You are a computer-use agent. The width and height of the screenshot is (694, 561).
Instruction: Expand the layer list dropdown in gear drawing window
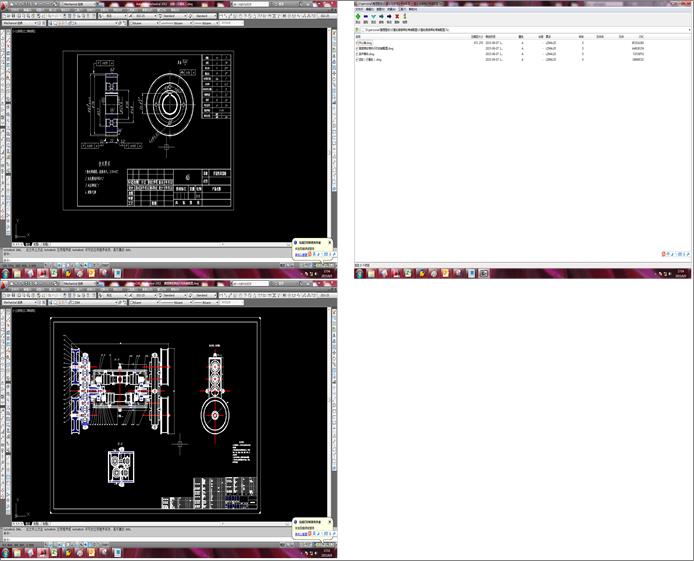118,23
